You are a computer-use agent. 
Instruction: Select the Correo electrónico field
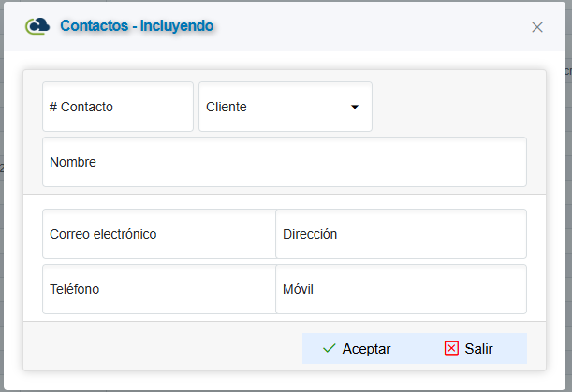point(159,234)
